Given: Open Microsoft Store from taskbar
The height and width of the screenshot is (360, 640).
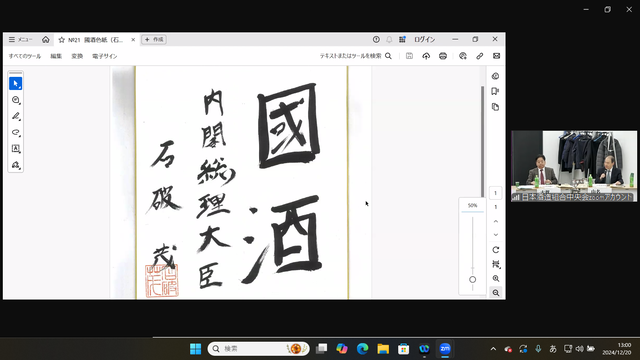Looking at the screenshot, I should 404,349.
